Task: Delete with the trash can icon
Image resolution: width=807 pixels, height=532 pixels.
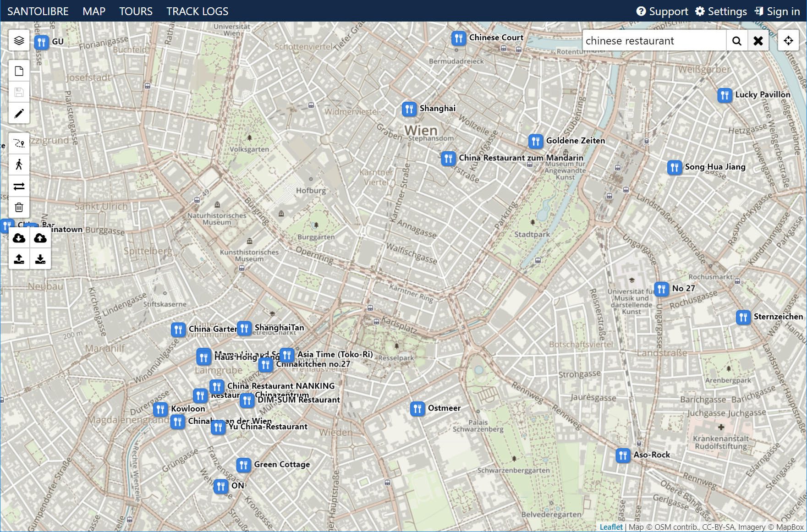Action: coord(19,207)
